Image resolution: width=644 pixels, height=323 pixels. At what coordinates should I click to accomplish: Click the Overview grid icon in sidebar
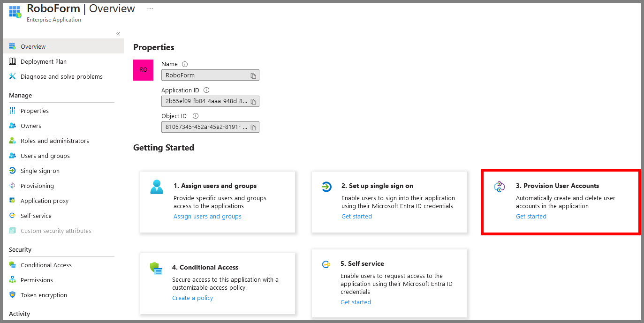point(12,46)
